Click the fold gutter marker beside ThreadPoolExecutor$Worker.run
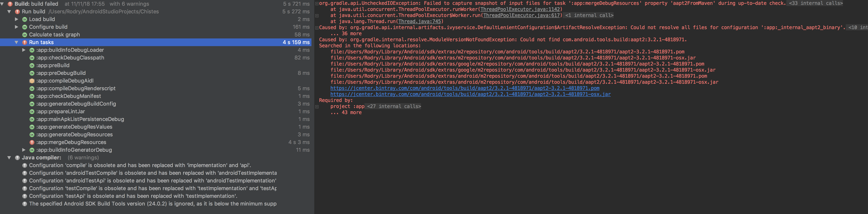Screen dimensions: 868x214 pyautogui.click(x=317, y=16)
